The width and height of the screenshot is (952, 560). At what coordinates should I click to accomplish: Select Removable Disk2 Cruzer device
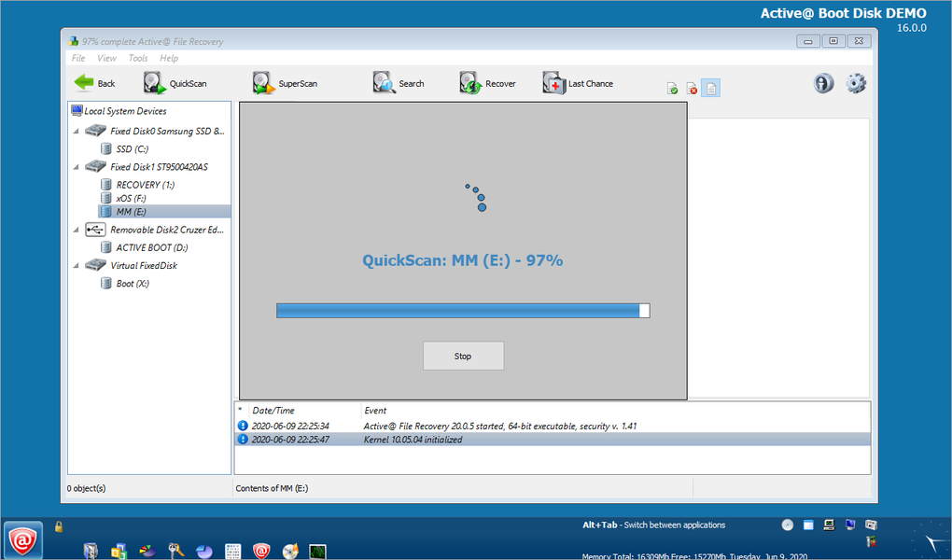pos(155,231)
